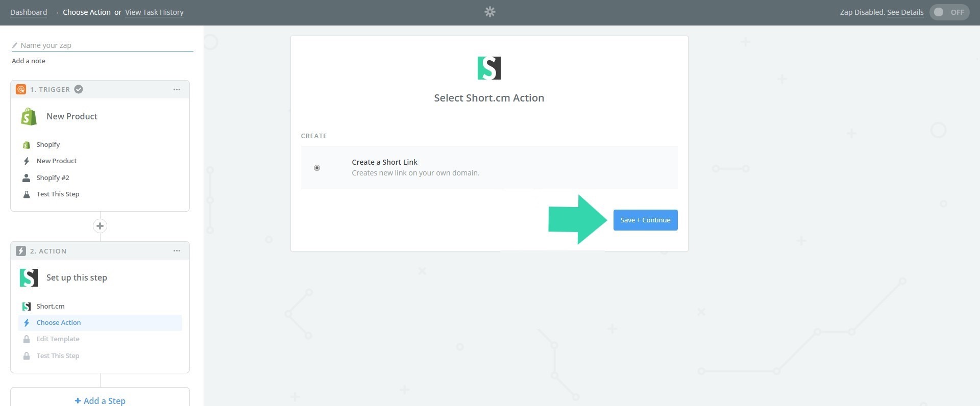Open Shopify #2 account item

(x=53, y=177)
